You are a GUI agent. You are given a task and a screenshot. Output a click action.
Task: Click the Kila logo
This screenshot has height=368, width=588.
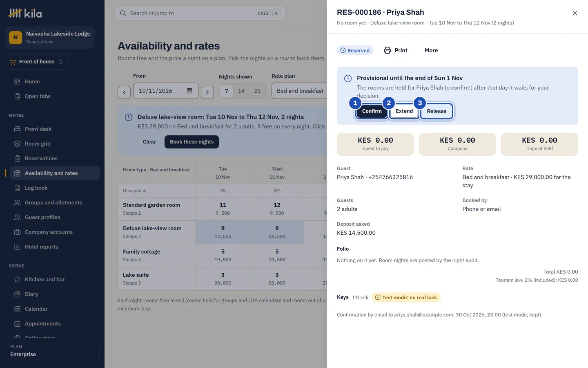25,13
